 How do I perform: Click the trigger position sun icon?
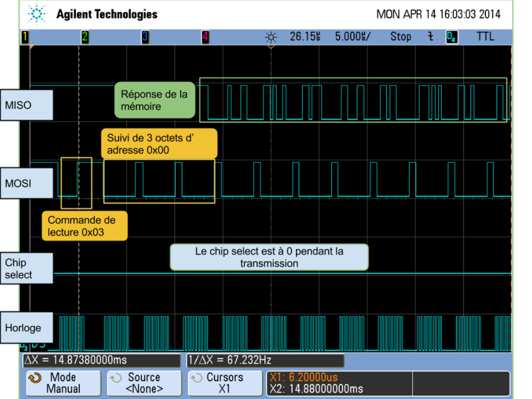(x=271, y=37)
